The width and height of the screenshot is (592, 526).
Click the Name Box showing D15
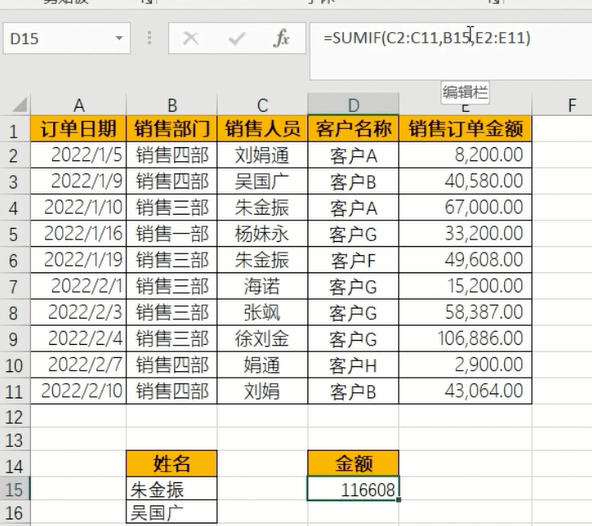67,38
